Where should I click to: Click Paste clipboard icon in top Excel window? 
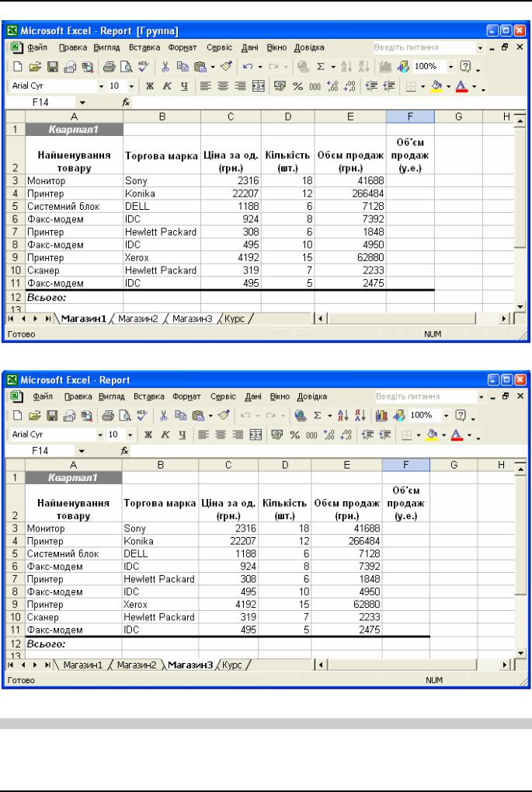click(200, 67)
